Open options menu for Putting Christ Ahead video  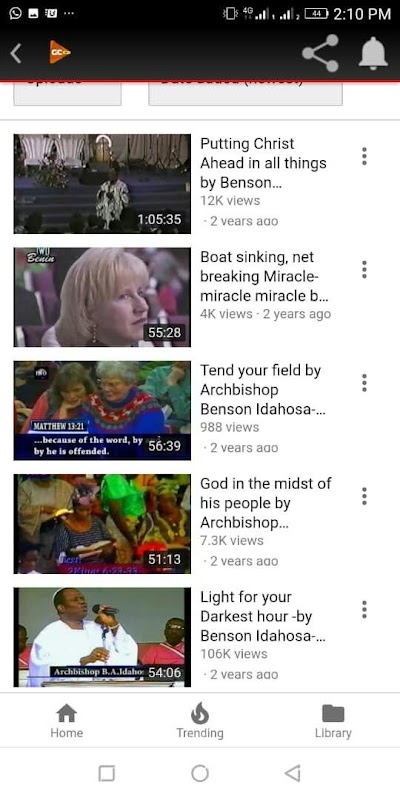364,156
